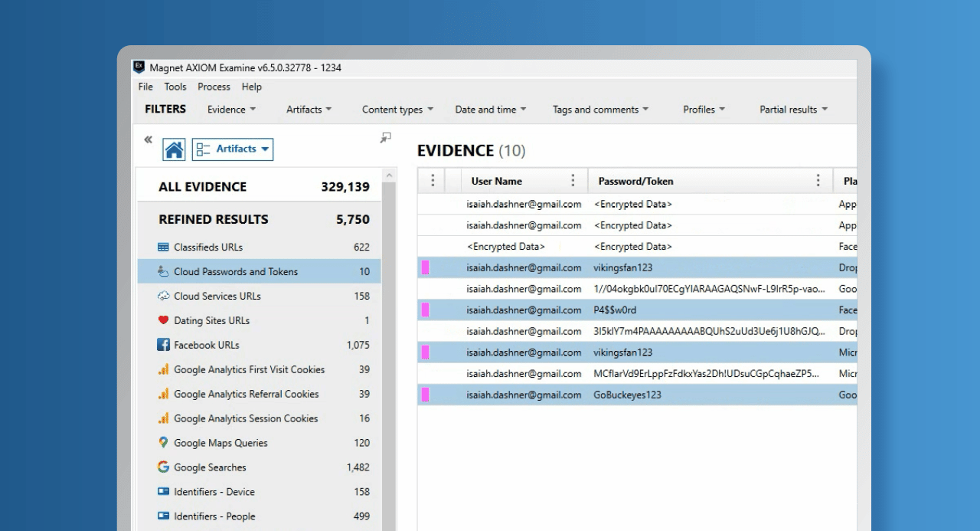Open Google Maps Queries category
The height and width of the screenshot is (531, 980).
(220, 443)
